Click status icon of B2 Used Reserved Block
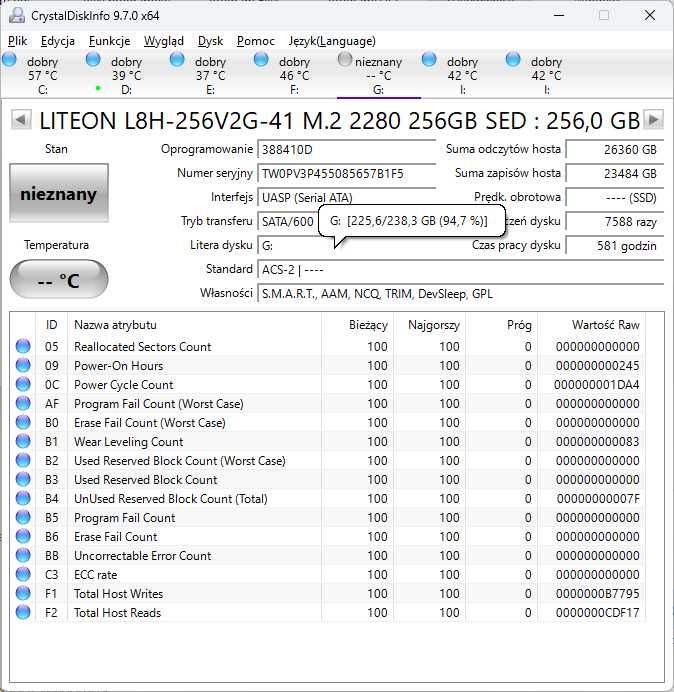674x692 pixels. (23, 460)
